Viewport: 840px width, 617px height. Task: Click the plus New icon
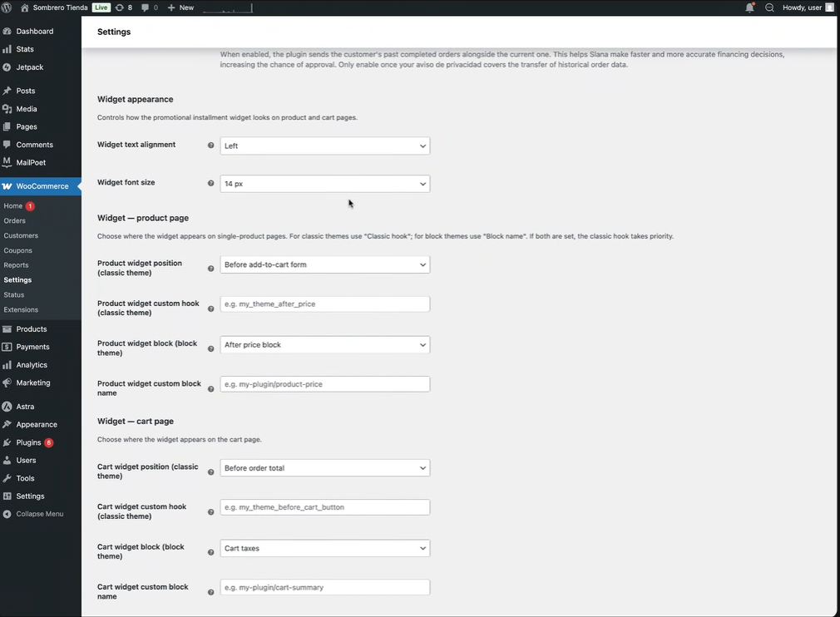(x=171, y=7)
